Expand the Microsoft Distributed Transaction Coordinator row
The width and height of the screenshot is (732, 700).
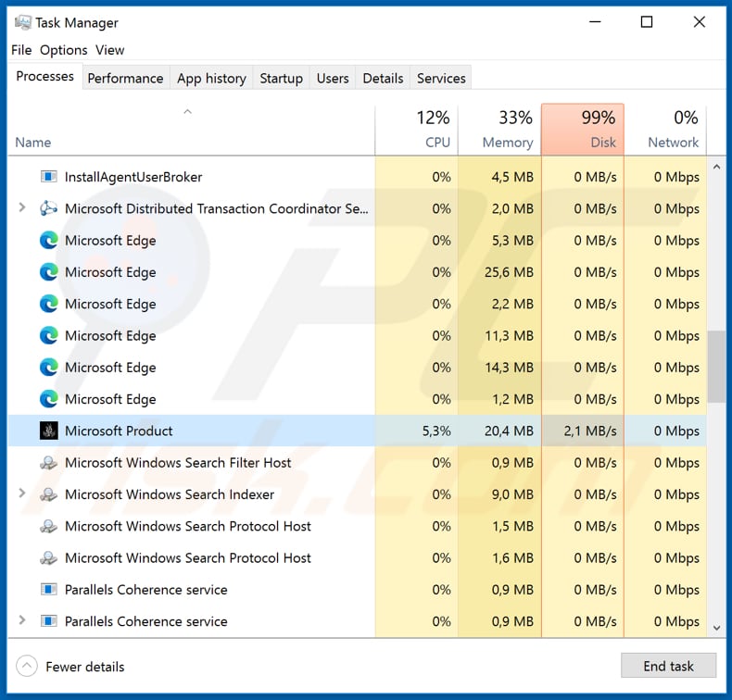[x=22, y=208]
